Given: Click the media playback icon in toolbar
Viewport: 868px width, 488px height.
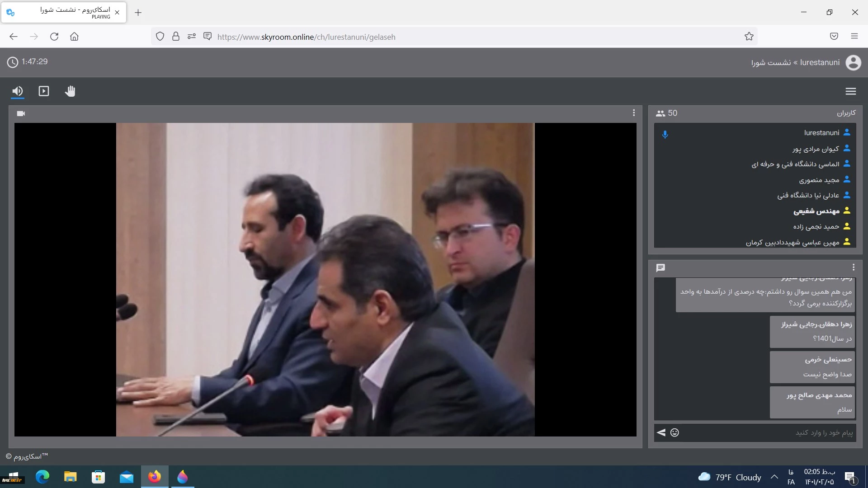Looking at the screenshot, I should tap(44, 91).
